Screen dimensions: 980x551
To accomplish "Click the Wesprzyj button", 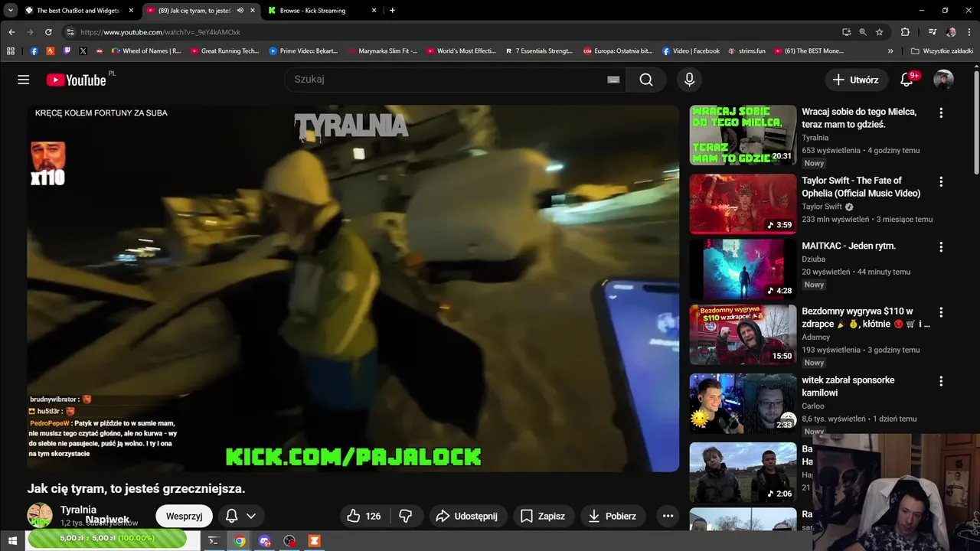I will [184, 516].
